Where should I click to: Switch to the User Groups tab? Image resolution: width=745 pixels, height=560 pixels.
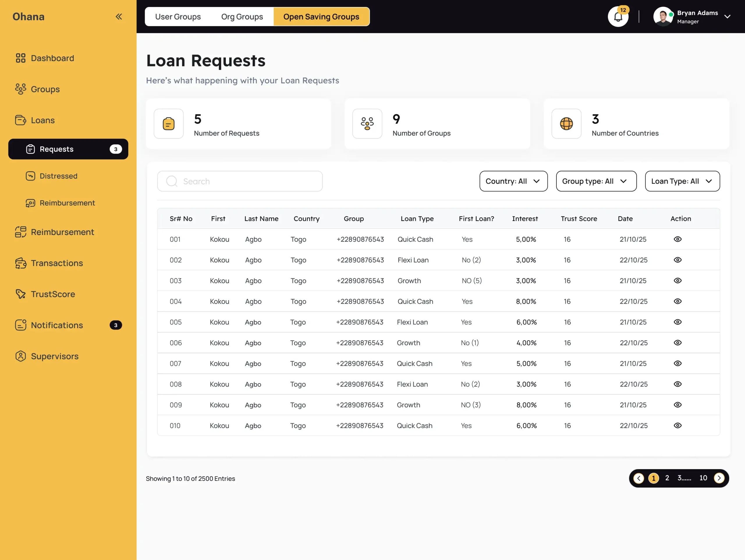178,17
